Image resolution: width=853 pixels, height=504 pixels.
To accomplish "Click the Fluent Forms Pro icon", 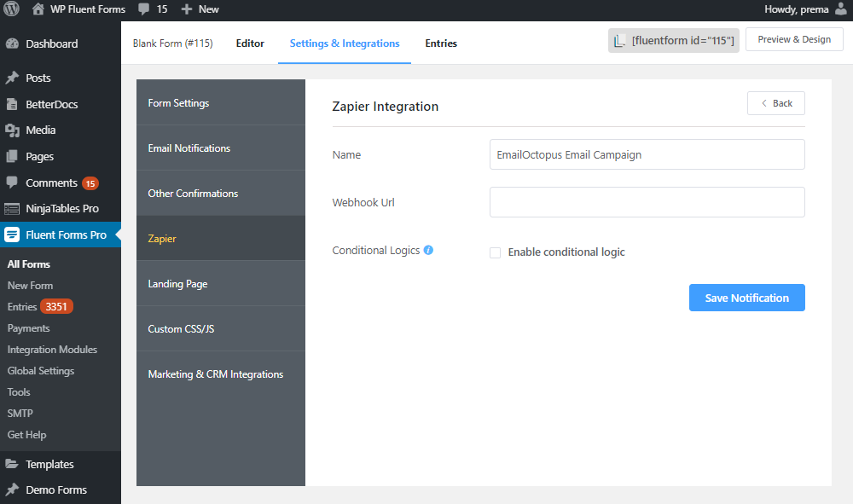I will pyautogui.click(x=12, y=235).
